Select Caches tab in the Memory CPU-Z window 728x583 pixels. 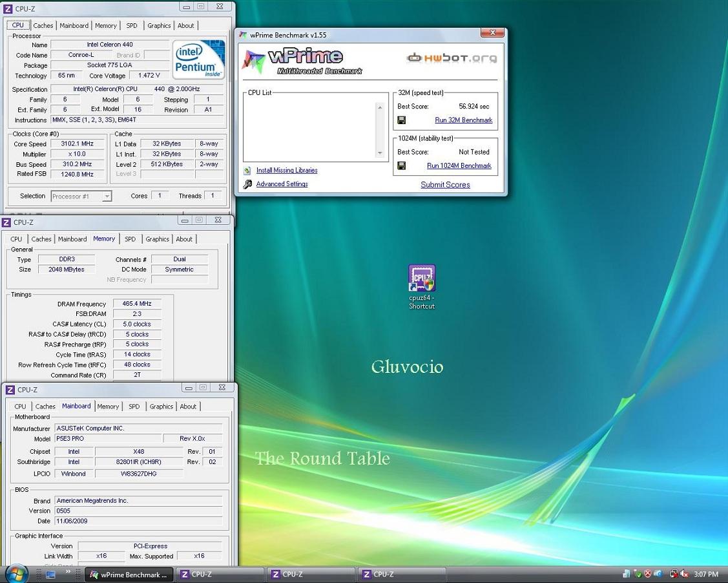click(x=41, y=239)
